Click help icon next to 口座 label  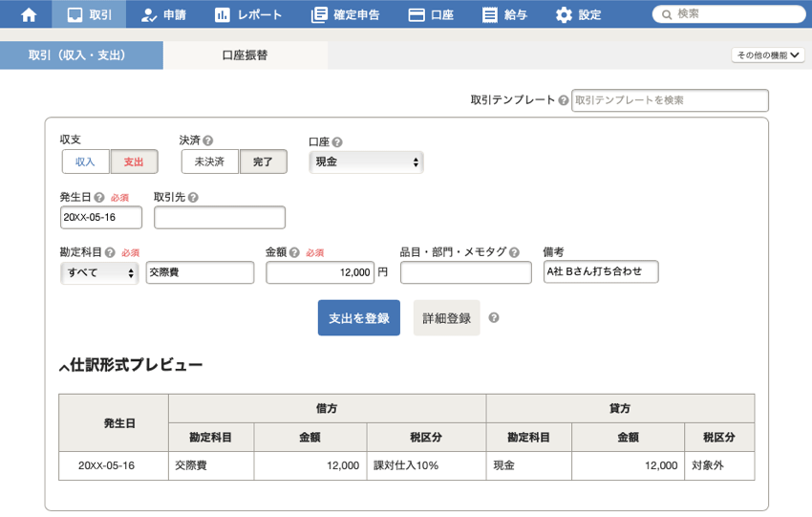(x=337, y=142)
